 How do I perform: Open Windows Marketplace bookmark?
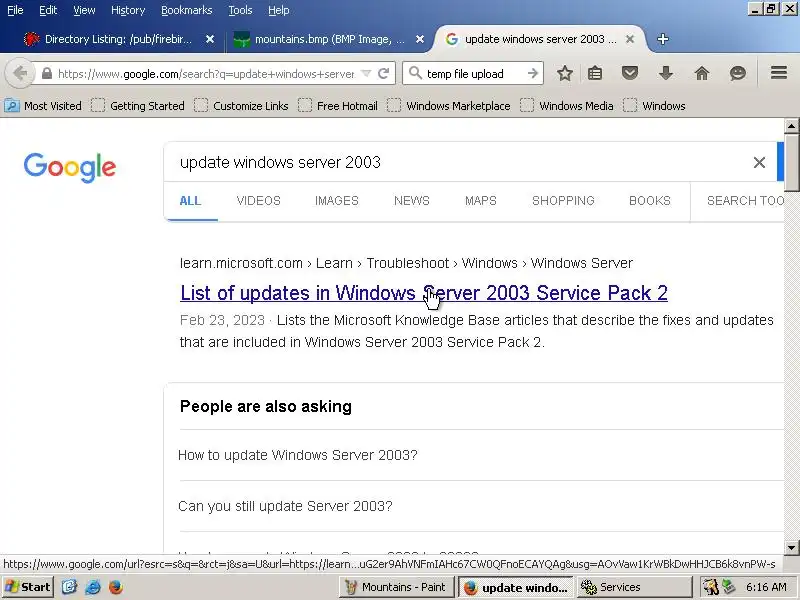point(449,106)
